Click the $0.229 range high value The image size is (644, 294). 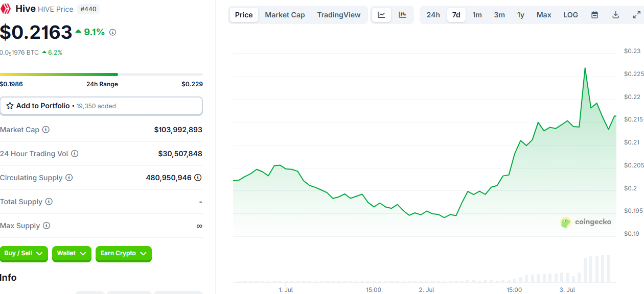point(192,84)
